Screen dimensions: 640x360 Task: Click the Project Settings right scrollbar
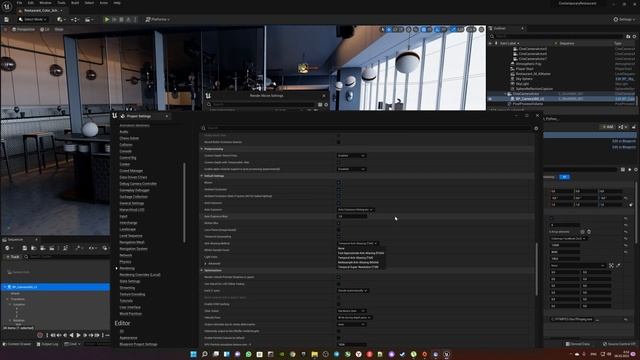pyautogui.click(x=537, y=269)
